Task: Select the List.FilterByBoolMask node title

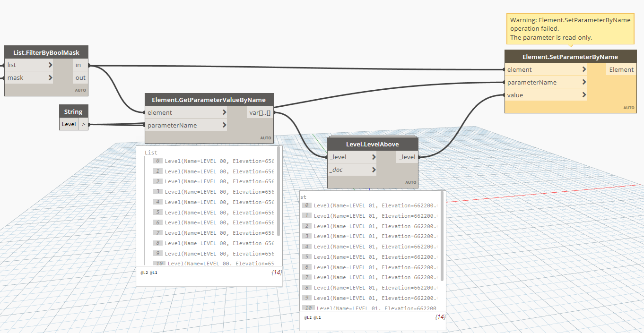Action: [x=46, y=52]
